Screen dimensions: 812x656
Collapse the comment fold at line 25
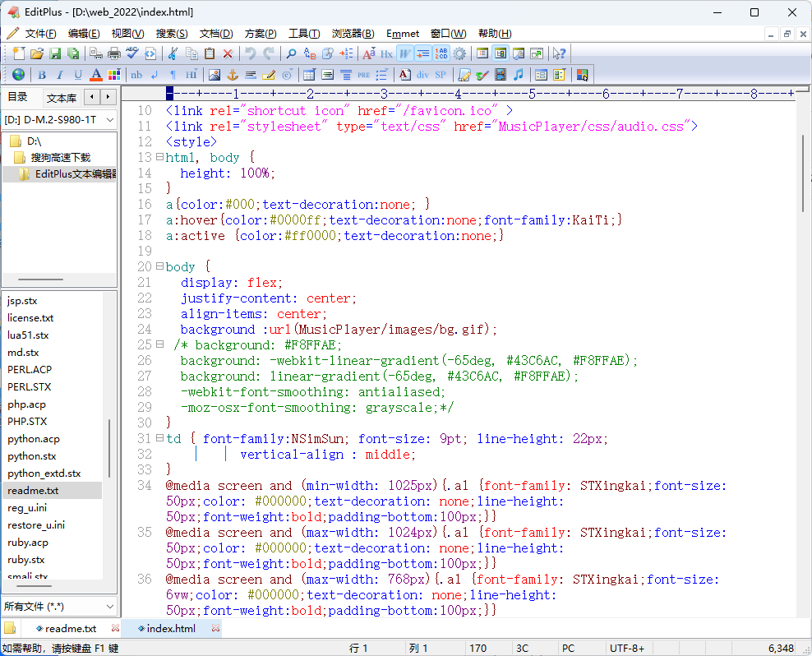(x=159, y=344)
